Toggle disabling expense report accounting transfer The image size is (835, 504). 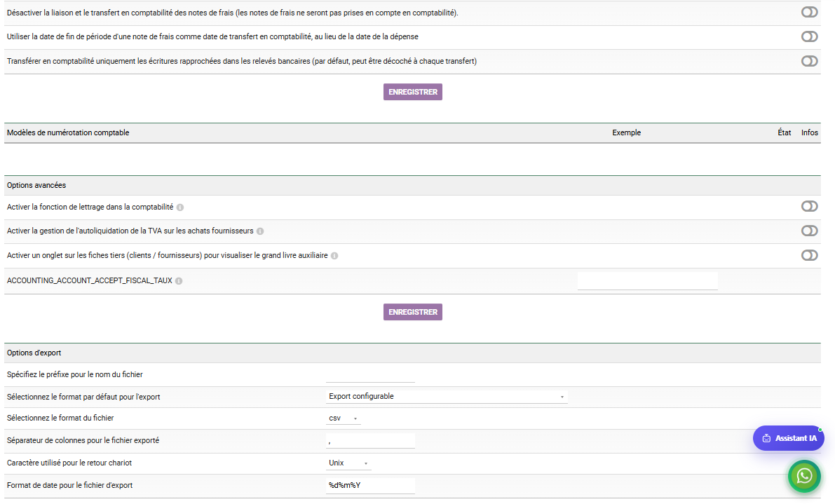click(809, 12)
